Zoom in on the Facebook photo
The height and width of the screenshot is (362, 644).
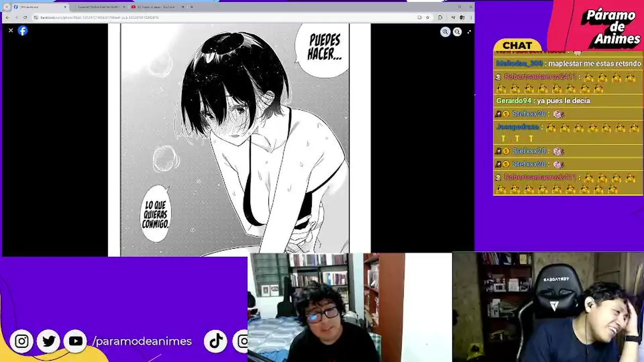click(445, 32)
